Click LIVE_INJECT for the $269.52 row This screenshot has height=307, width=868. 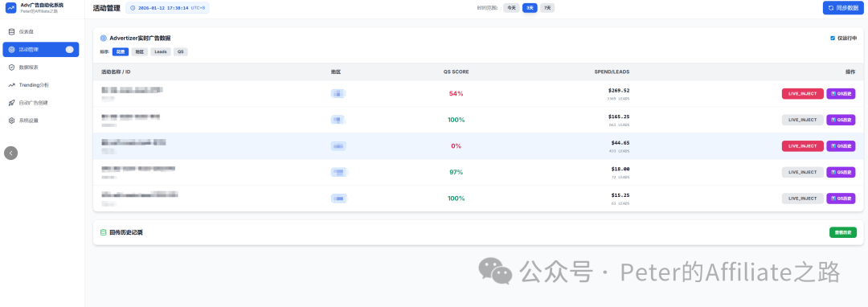pos(803,93)
